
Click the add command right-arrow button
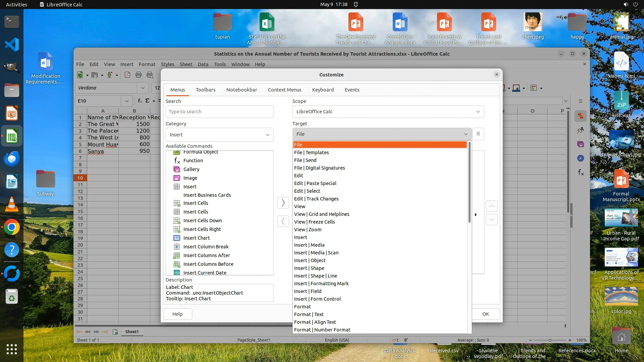point(283,203)
